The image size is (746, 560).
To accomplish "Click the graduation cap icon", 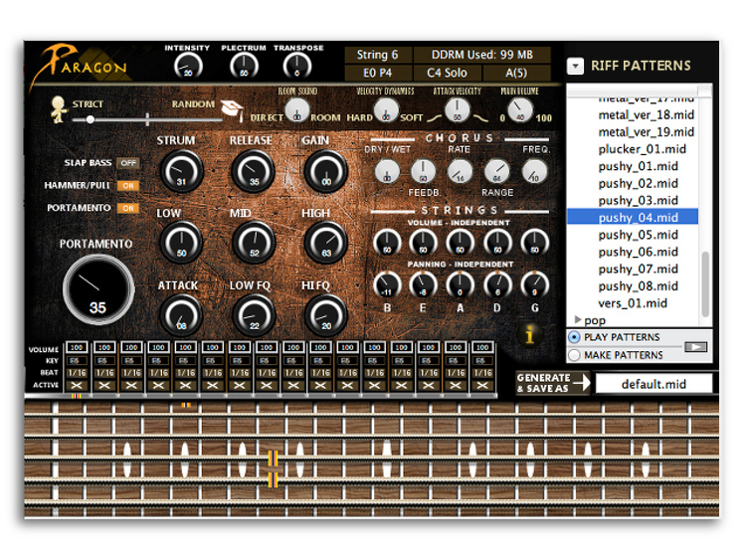I will 233,109.
